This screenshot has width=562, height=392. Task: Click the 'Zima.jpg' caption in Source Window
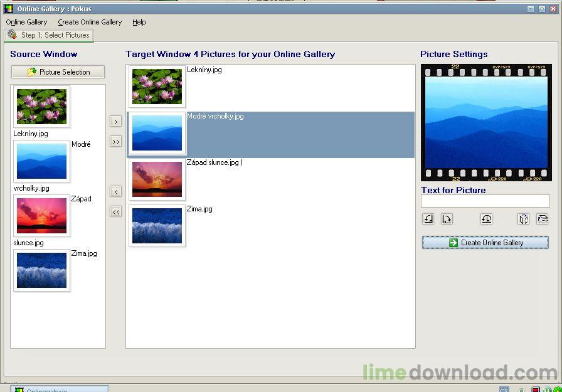coord(84,253)
